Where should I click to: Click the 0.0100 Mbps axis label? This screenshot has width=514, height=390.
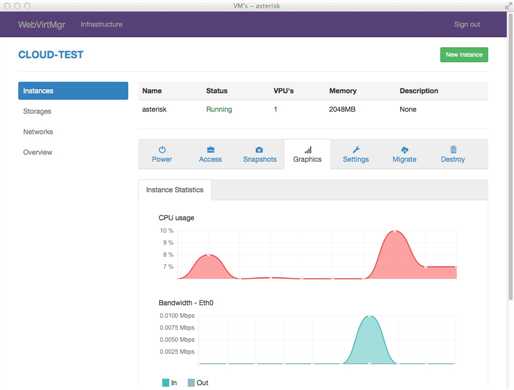177,315
